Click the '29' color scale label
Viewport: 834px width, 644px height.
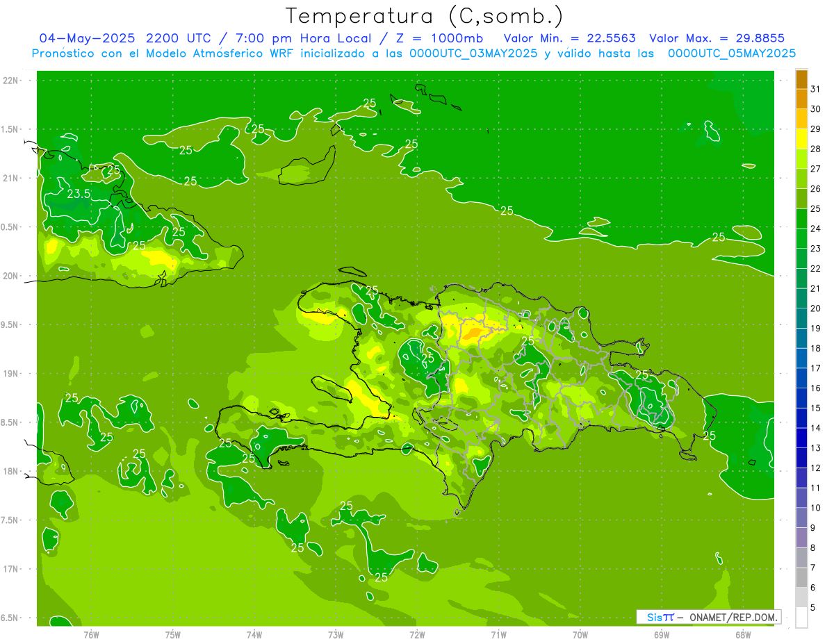click(x=815, y=129)
